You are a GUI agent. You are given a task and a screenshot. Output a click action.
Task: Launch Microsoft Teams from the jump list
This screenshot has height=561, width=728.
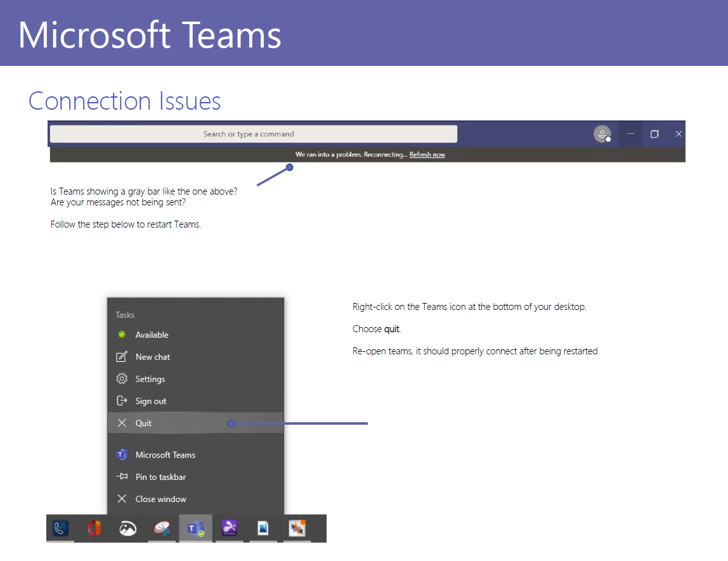click(195, 455)
